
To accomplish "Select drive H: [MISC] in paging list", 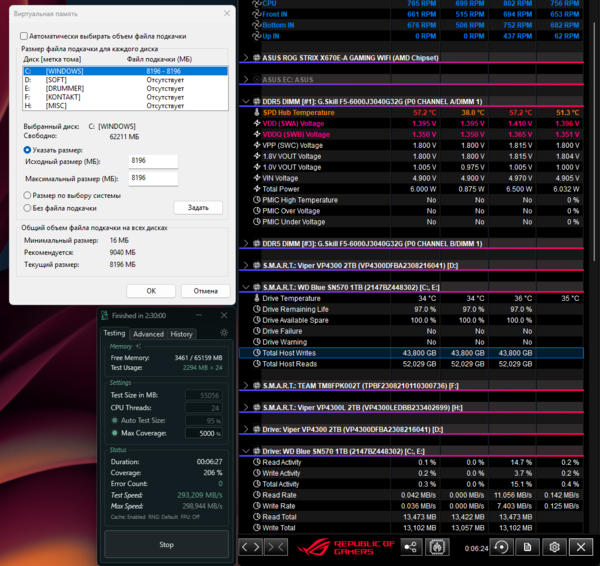I will pyautogui.click(x=125, y=106).
